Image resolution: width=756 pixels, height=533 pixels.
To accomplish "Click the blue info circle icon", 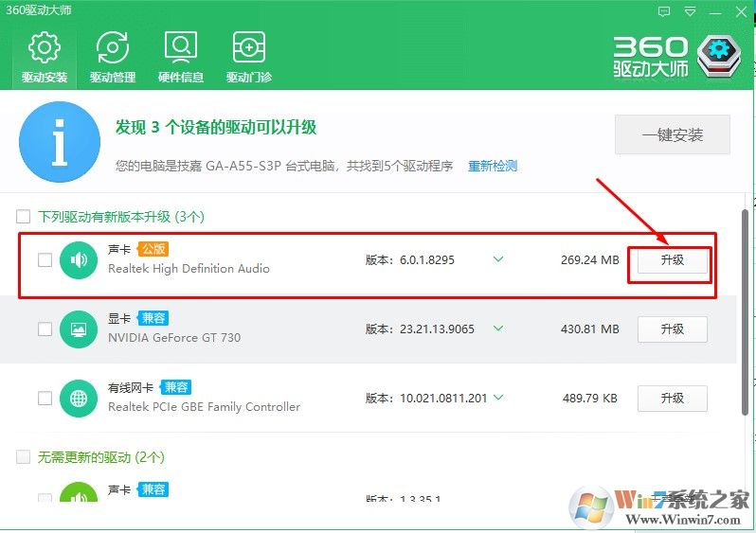I will point(60,142).
